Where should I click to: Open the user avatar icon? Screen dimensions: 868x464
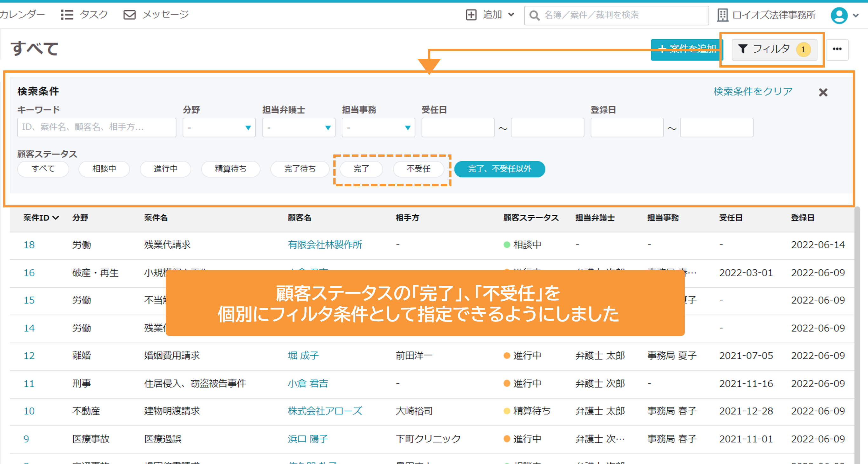point(839,15)
